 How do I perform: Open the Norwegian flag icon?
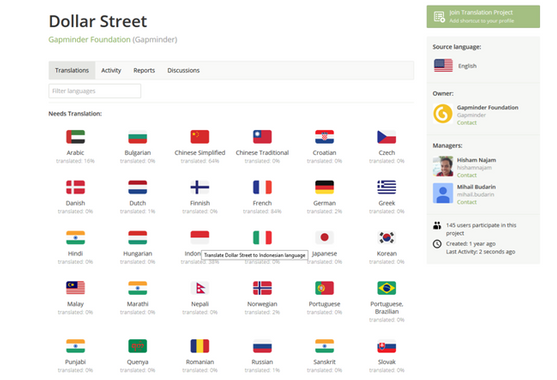(262, 288)
